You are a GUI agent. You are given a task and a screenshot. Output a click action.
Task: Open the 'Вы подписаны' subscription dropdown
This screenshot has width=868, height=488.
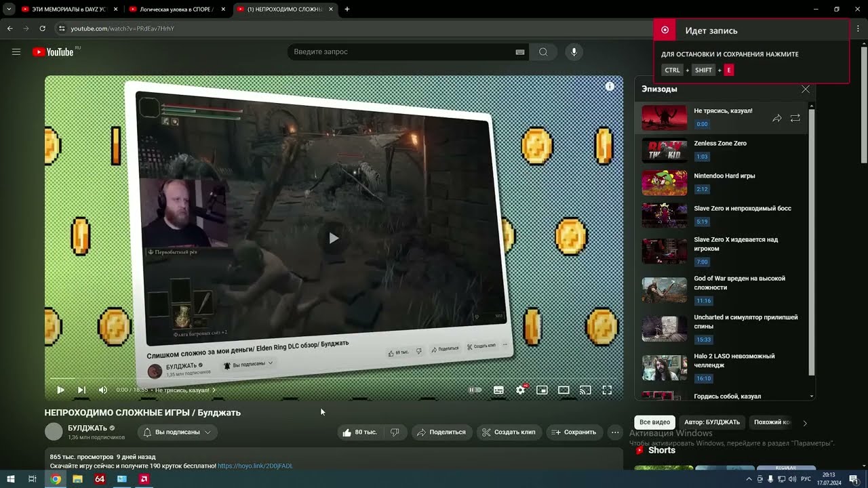pos(177,432)
